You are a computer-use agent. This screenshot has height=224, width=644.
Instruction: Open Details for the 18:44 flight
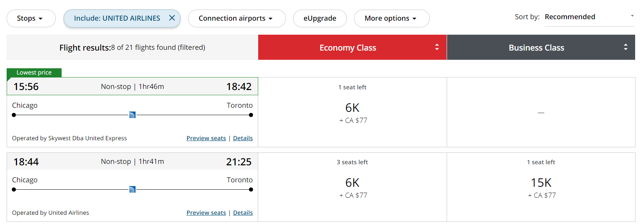click(x=243, y=212)
